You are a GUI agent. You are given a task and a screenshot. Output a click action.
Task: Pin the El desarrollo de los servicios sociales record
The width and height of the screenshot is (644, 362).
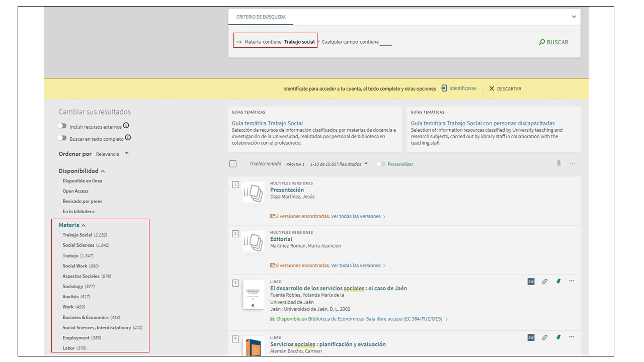pyautogui.click(x=558, y=282)
